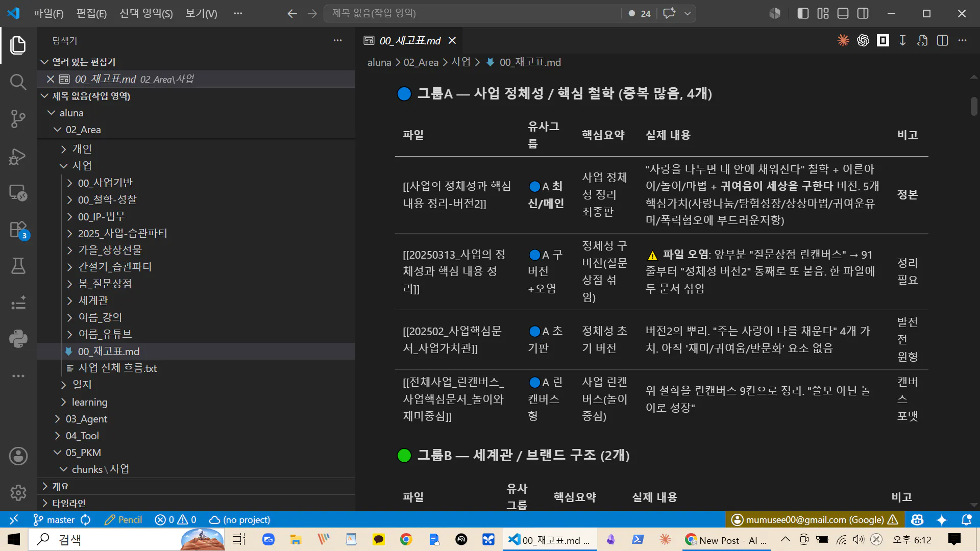The width and height of the screenshot is (980, 551).
Task: Open notifications bell in status bar
Action: click(966, 519)
